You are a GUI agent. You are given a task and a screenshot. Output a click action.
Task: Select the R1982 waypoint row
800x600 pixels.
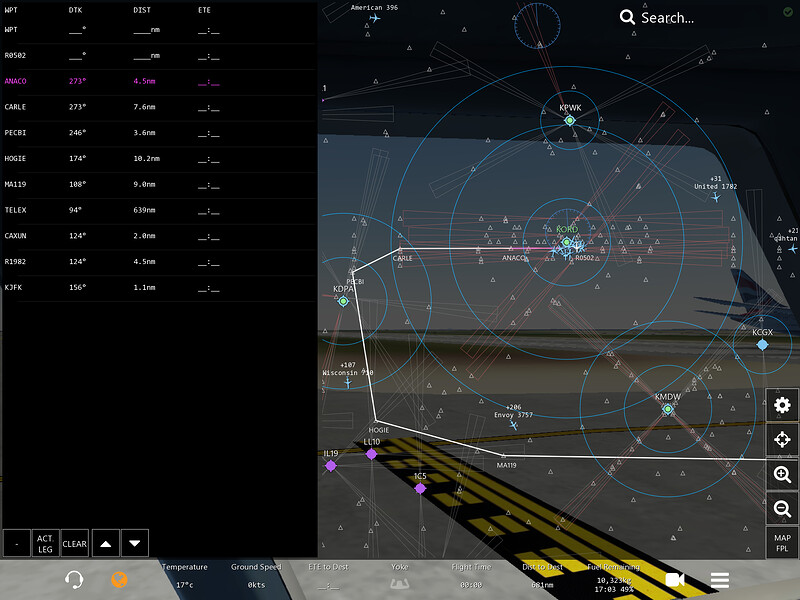point(159,262)
